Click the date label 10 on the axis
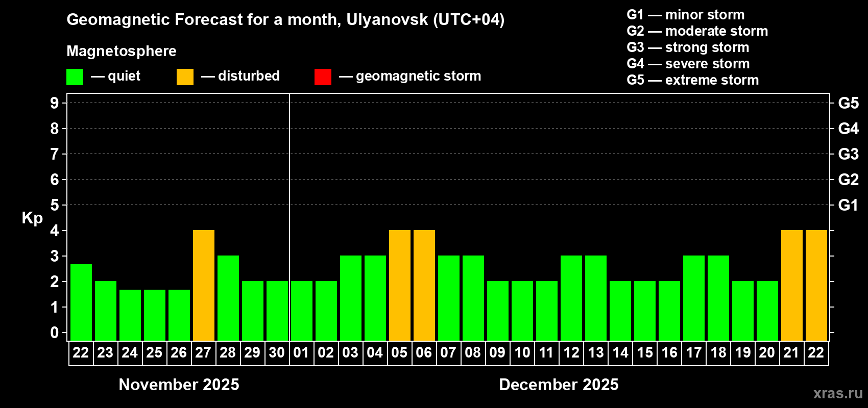The width and height of the screenshot is (868, 408). pos(522,353)
